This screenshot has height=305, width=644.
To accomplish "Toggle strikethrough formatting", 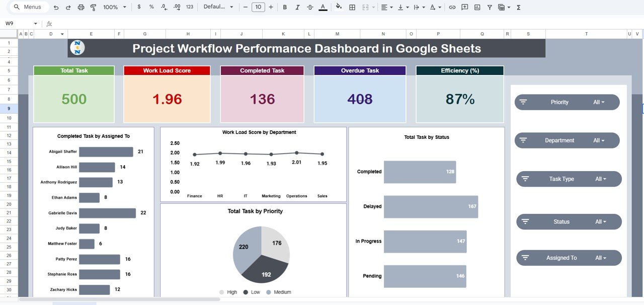I will tap(310, 7).
